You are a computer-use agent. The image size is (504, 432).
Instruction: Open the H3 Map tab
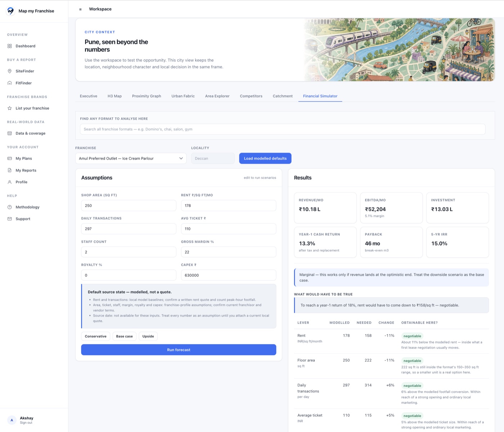point(114,96)
